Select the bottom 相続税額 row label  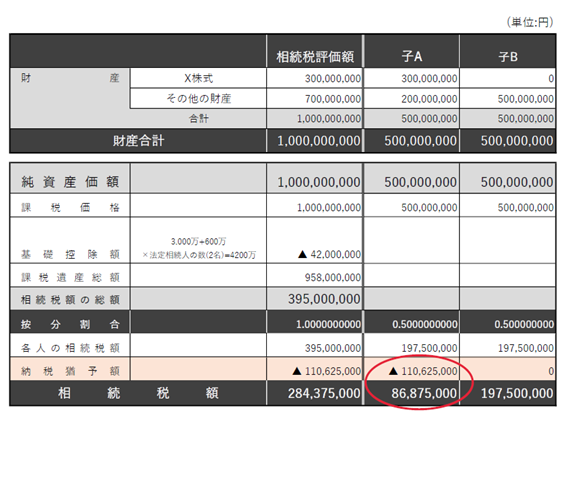[x=138, y=393]
